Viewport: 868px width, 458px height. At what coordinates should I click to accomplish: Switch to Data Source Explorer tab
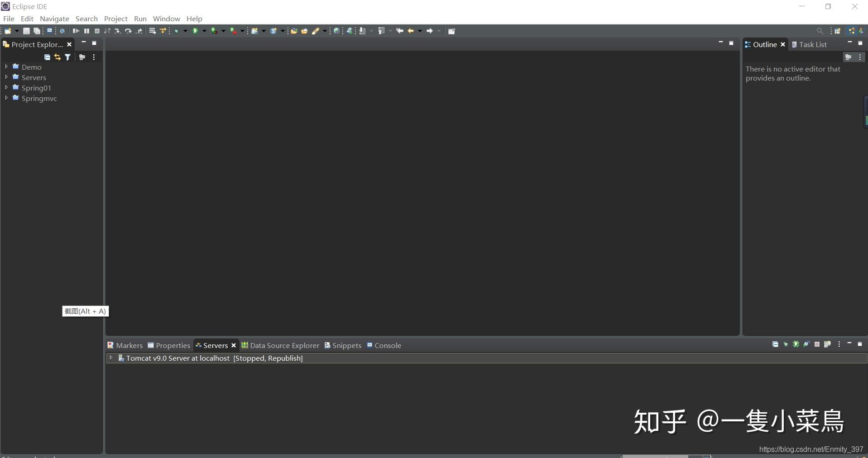pyautogui.click(x=280, y=345)
